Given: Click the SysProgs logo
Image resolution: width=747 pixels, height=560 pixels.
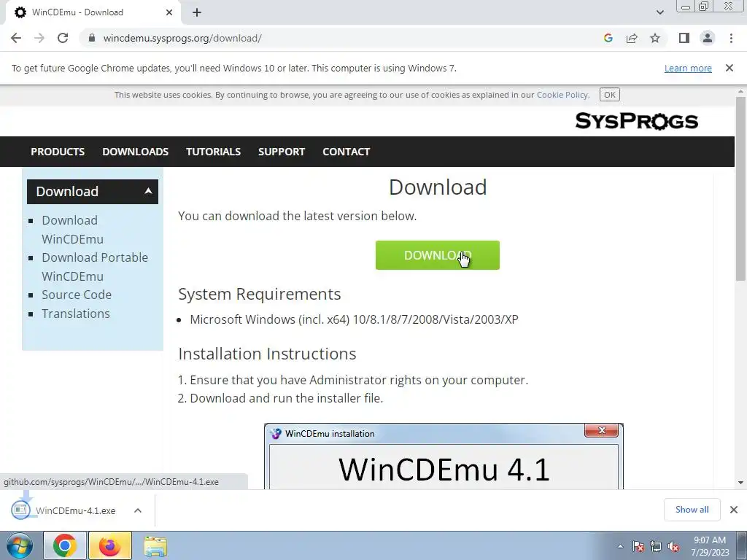Looking at the screenshot, I should click(x=636, y=121).
